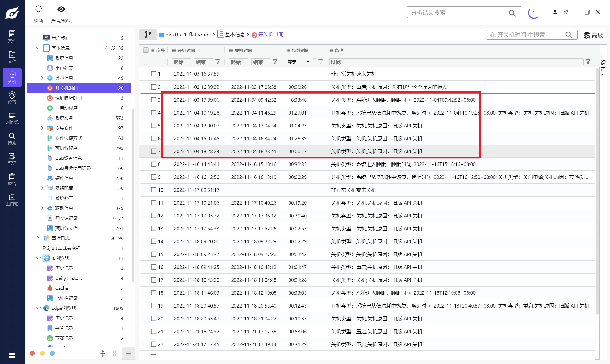This screenshot has height=364, width=610.
Task: Open the 时间线 sidebar view
Action: click(x=12, y=118)
